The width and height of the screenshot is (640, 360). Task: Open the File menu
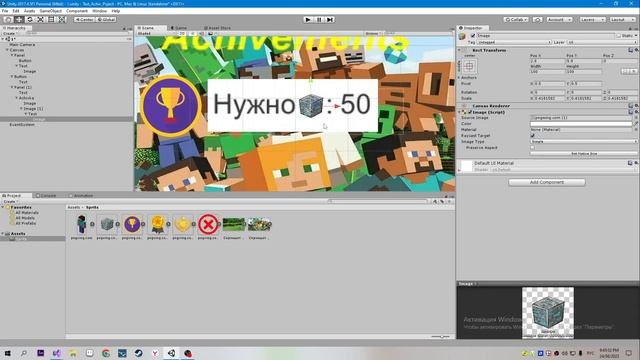(x=5, y=11)
